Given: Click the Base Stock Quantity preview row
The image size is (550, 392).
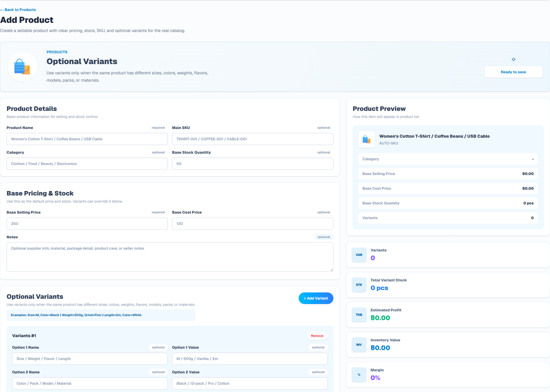Looking at the screenshot, I should [x=448, y=203].
